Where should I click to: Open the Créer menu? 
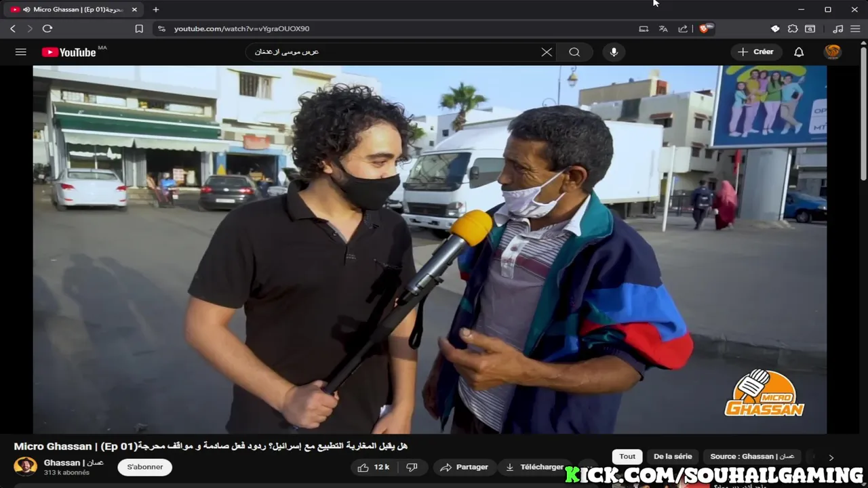[x=756, y=52]
